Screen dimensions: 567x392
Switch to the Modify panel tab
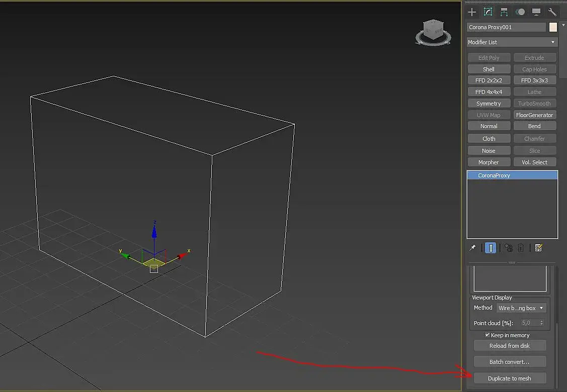[x=488, y=12]
